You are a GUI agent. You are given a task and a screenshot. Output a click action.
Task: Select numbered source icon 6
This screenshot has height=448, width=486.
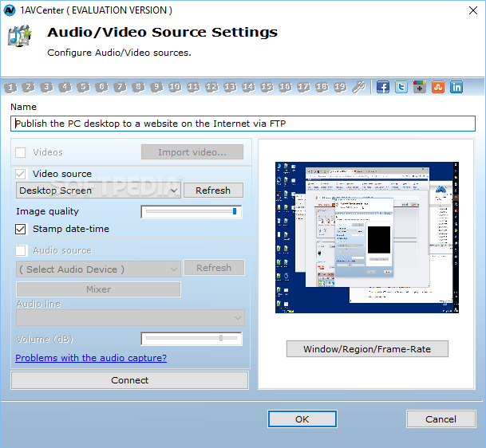[x=101, y=88]
